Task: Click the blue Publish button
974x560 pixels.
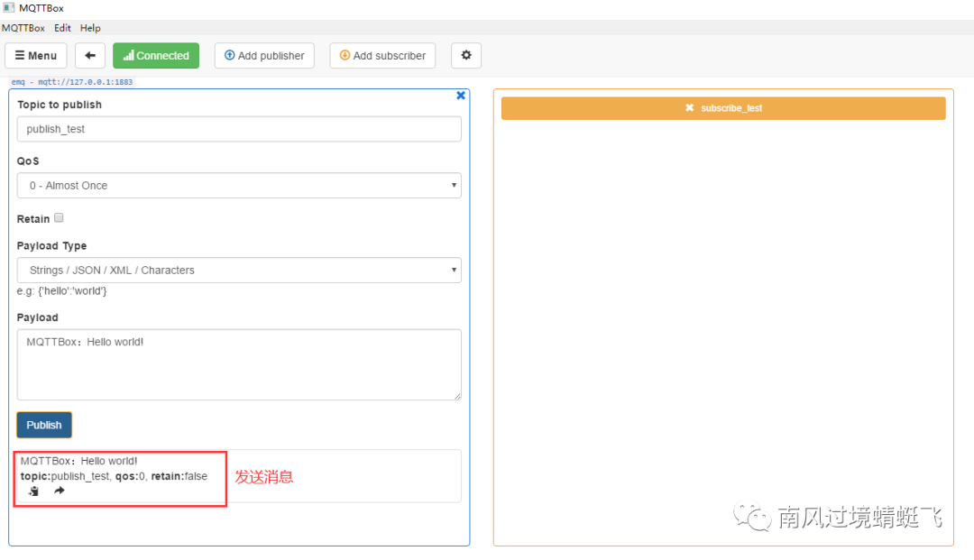Action: [44, 425]
